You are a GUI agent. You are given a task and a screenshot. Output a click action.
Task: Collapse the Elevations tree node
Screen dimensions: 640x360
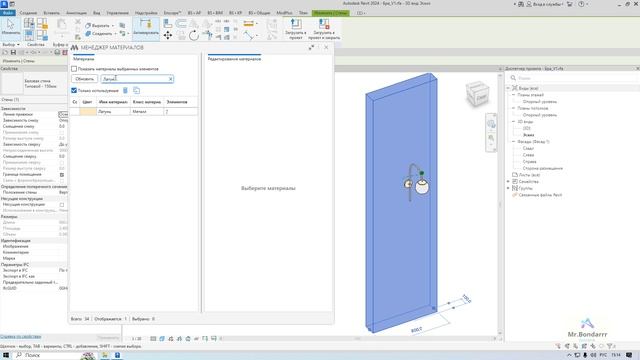coord(513,142)
